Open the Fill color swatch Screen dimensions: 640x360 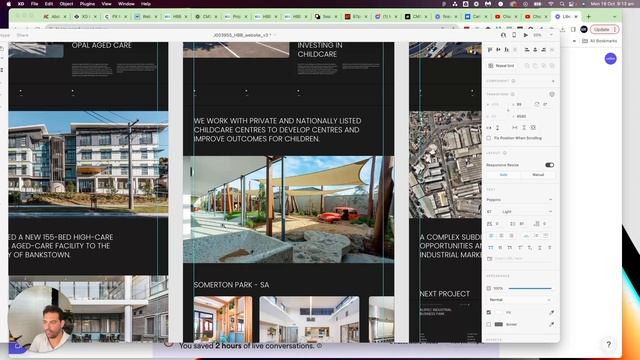click(x=499, y=312)
